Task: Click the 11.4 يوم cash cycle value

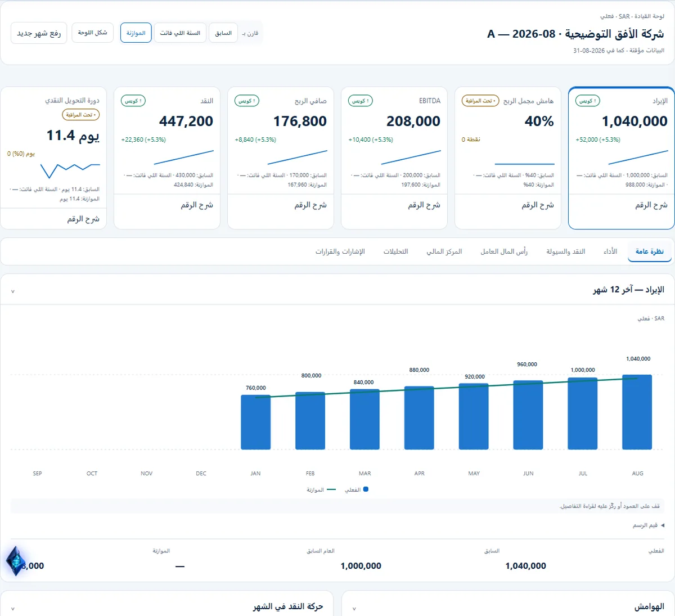Action: [73, 136]
